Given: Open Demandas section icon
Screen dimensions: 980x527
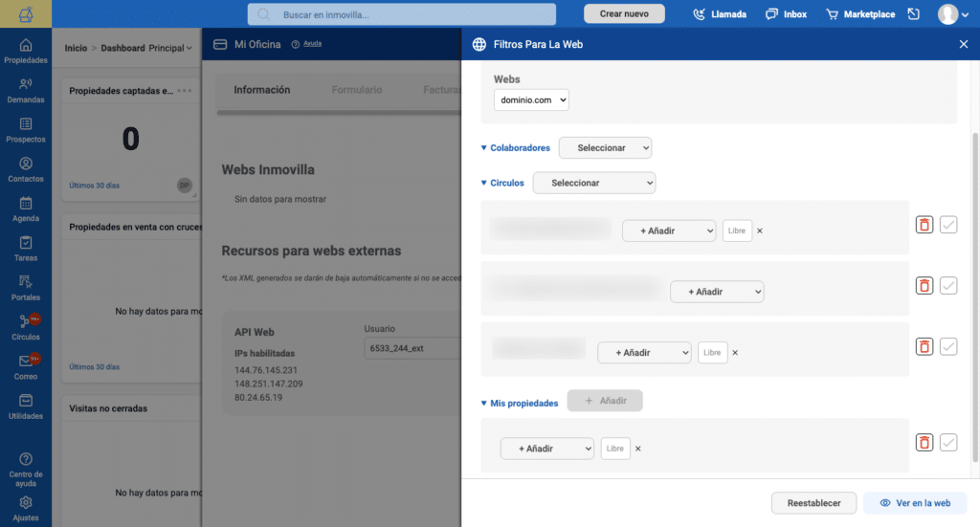Looking at the screenshot, I should [25, 90].
